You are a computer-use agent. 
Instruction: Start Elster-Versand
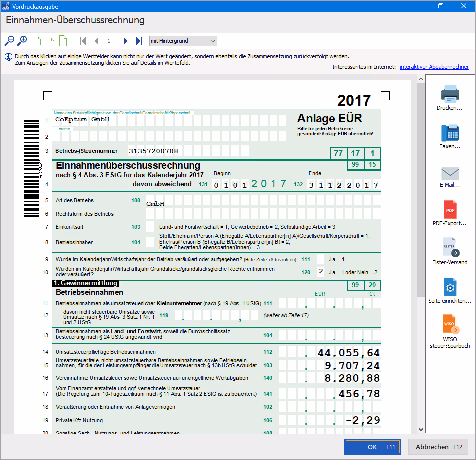pyautogui.click(x=450, y=251)
